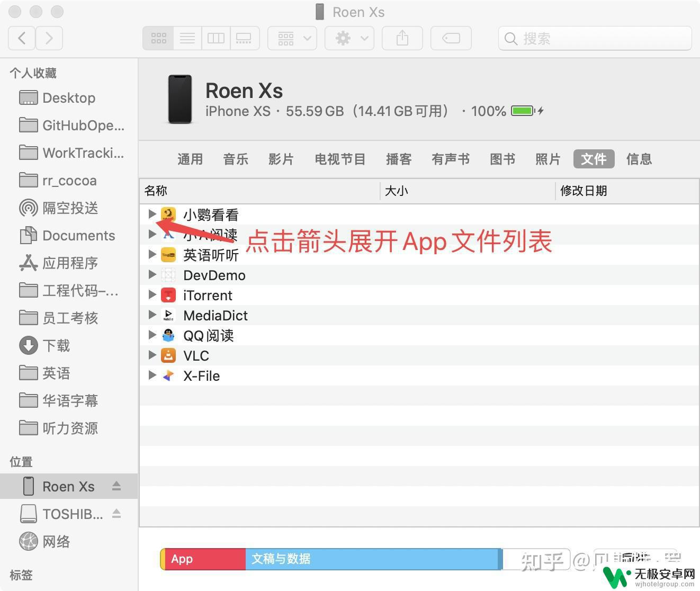Open the 听力资源 sidebar folder
The height and width of the screenshot is (591, 700).
(x=69, y=428)
